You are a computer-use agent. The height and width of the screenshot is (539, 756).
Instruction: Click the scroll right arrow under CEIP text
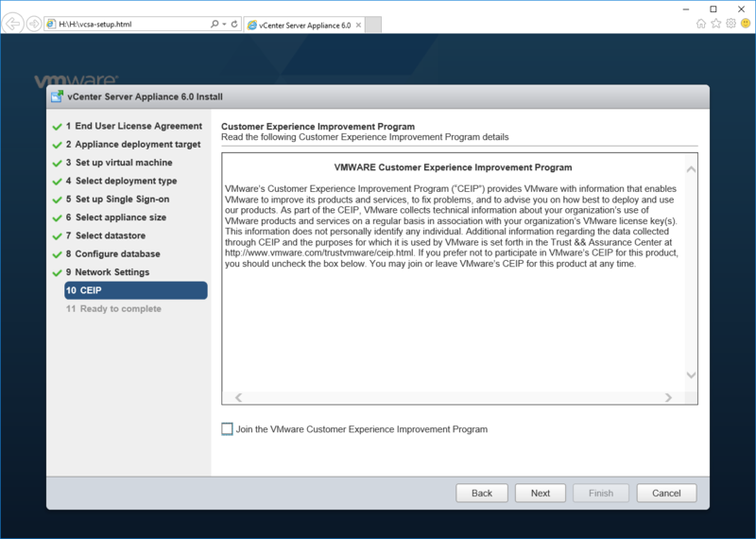(x=668, y=397)
